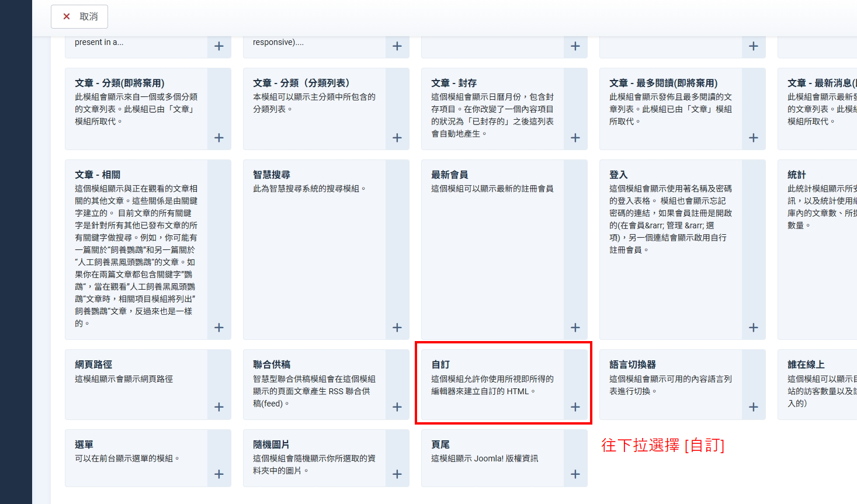This screenshot has height=504, width=857.
Task: Select the 統計 statistics module card
Action: (x=818, y=234)
